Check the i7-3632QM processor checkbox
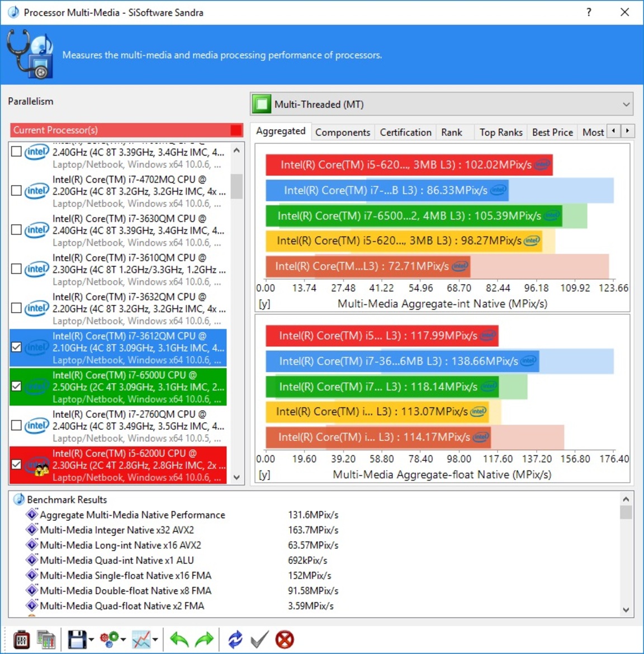 pyautogui.click(x=16, y=308)
